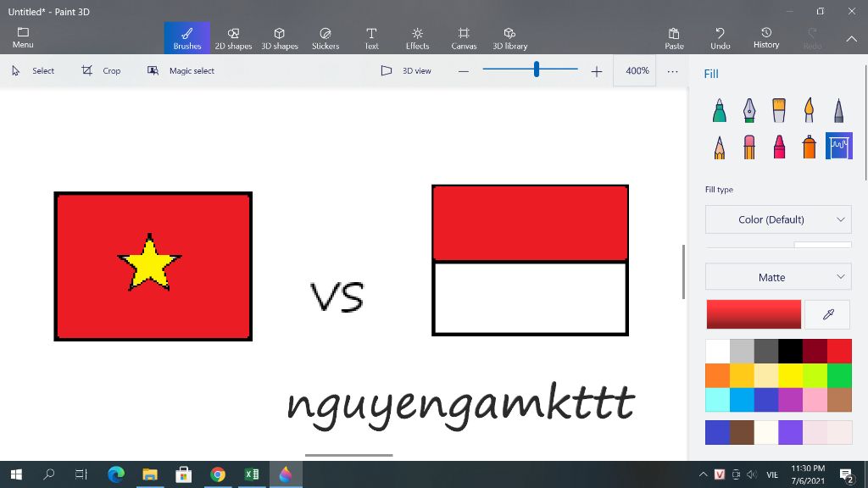This screenshot has height=488, width=868.
Task: Choose the yellow color swatch
Action: (x=791, y=375)
